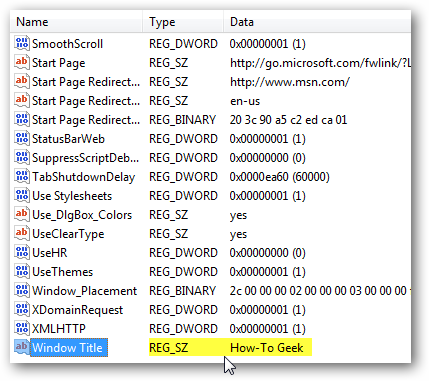Select the XDomainRequest value name
Screen dimensions: 429x381
click(77, 310)
